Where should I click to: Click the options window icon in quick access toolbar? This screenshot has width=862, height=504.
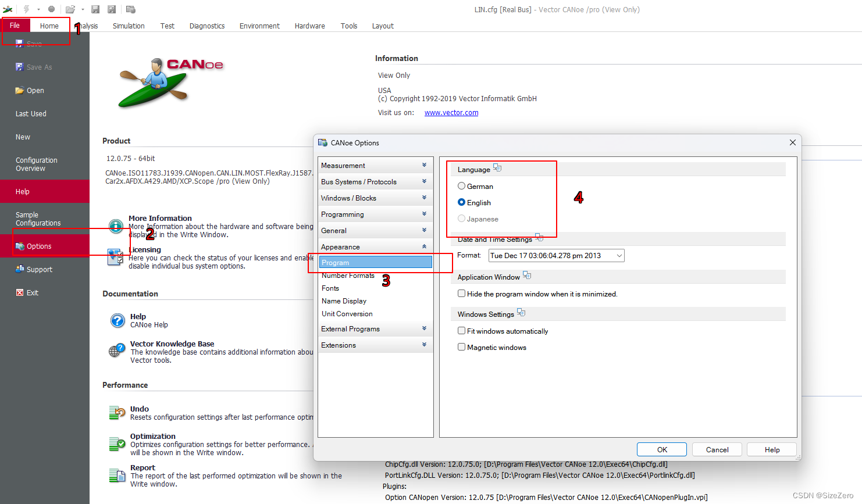pos(131,9)
